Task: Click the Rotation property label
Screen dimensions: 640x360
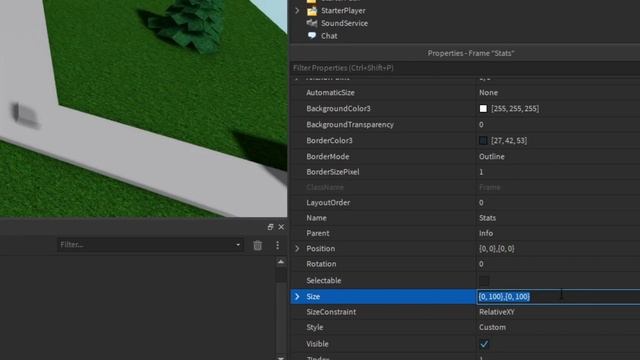Action: pyautogui.click(x=321, y=264)
